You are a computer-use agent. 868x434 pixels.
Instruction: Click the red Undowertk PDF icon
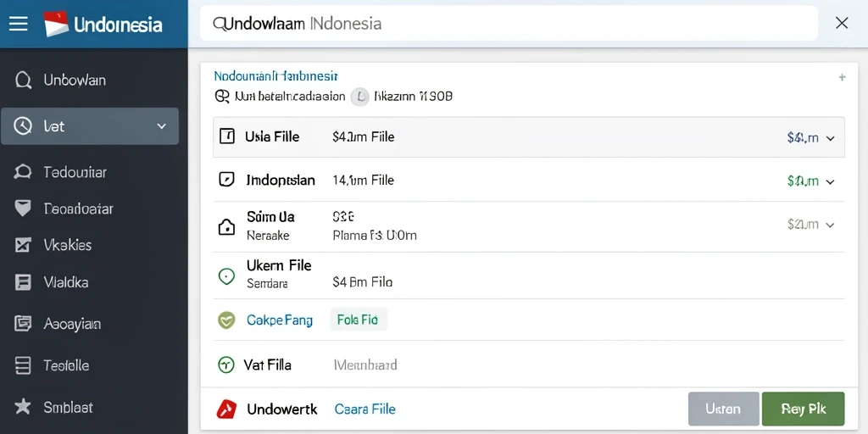(x=226, y=409)
